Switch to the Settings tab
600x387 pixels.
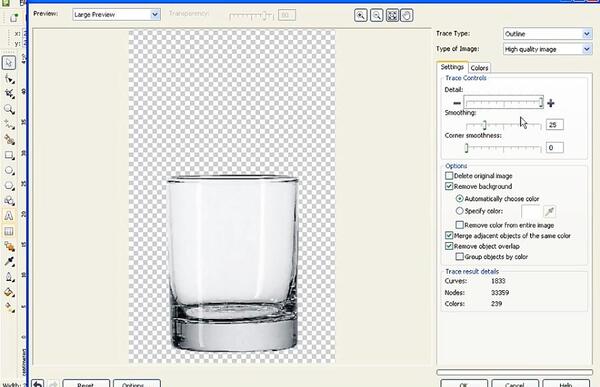[x=452, y=67]
